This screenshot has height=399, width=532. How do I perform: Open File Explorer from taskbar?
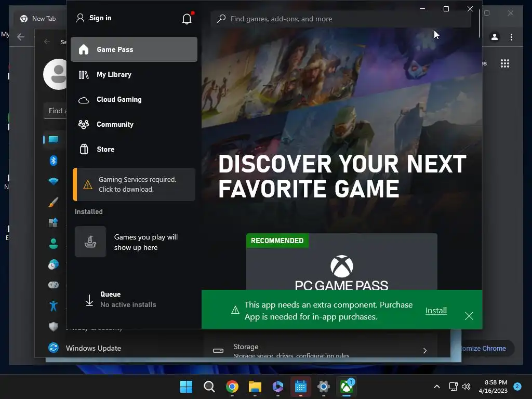click(x=255, y=387)
